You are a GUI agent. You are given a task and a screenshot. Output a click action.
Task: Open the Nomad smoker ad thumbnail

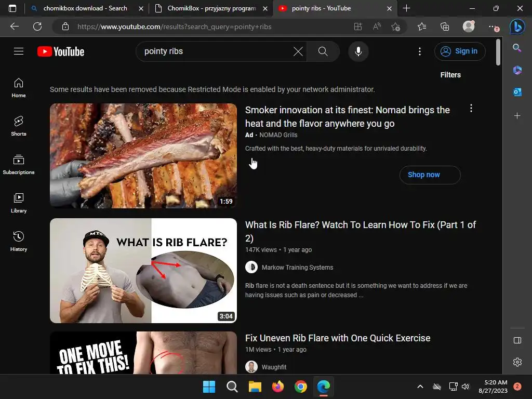click(x=143, y=156)
